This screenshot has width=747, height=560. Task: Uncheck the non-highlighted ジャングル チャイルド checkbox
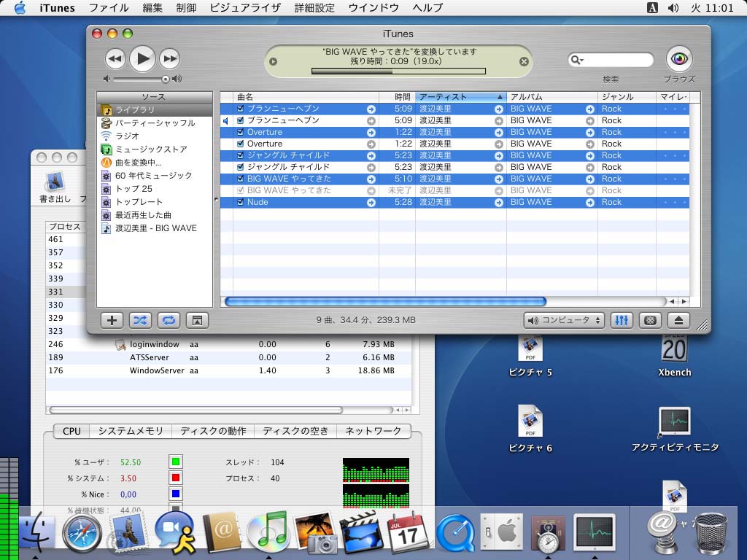click(241, 167)
